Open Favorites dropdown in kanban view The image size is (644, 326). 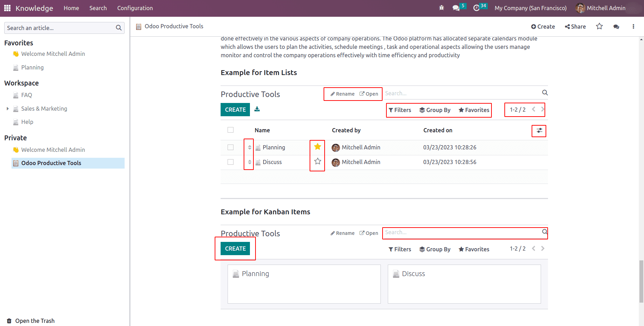click(474, 249)
